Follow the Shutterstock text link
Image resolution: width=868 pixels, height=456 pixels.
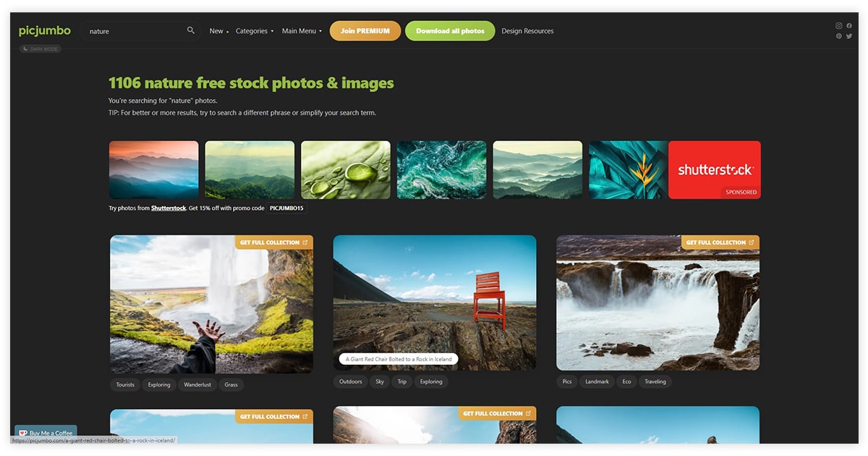click(x=169, y=208)
